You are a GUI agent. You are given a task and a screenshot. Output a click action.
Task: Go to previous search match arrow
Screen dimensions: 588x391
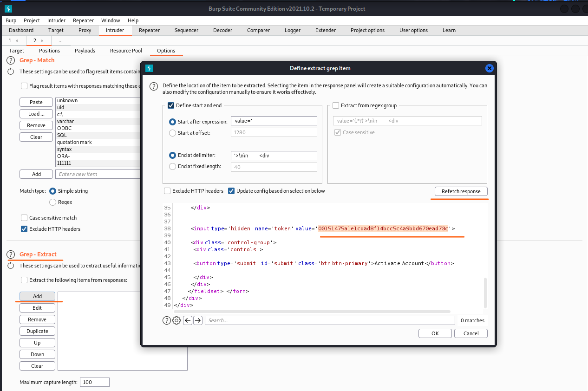click(x=188, y=320)
